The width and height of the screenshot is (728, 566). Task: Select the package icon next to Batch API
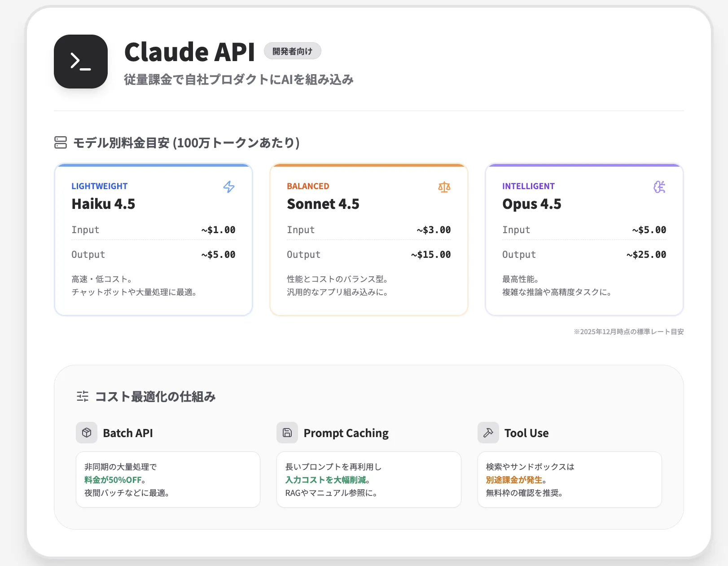point(86,433)
